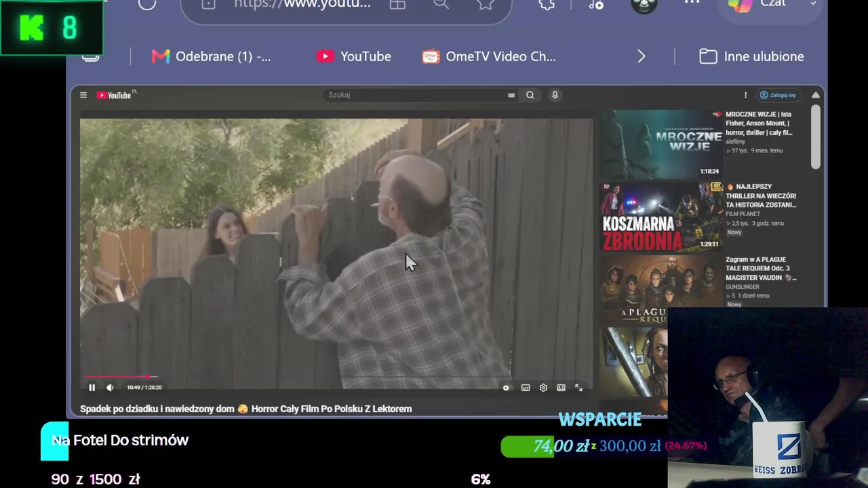The width and height of the screenshot is (868, 488).
Task: Click the browser refresh icon
Action: point(147,5)
